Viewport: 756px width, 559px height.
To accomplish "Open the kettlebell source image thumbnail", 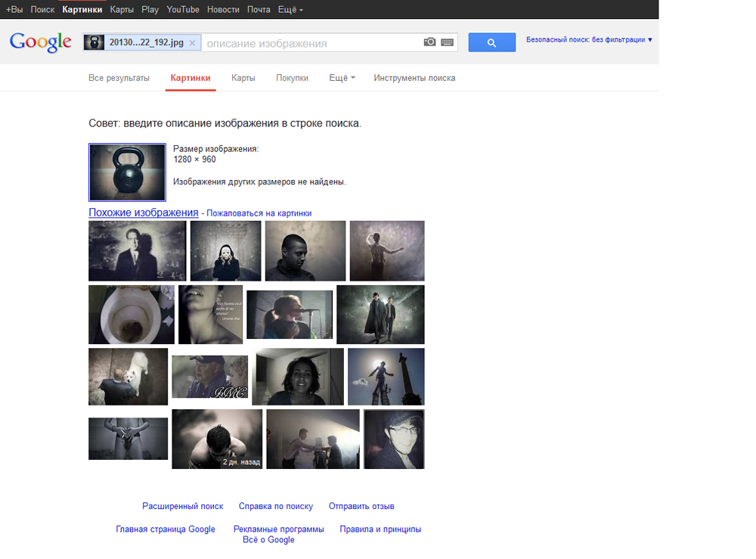I will tap(127, 172).
